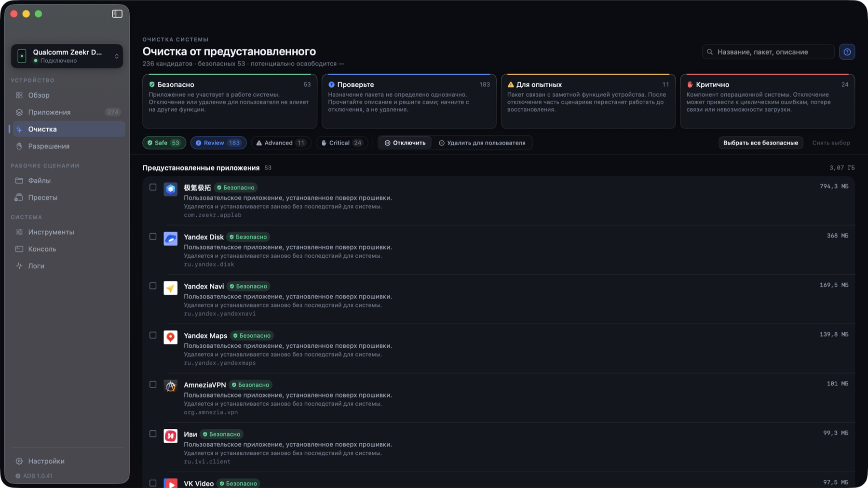Viewport: 868px width, 488px height.
Task: Click the Снять выбор button
Action: (x=831, y=143)
